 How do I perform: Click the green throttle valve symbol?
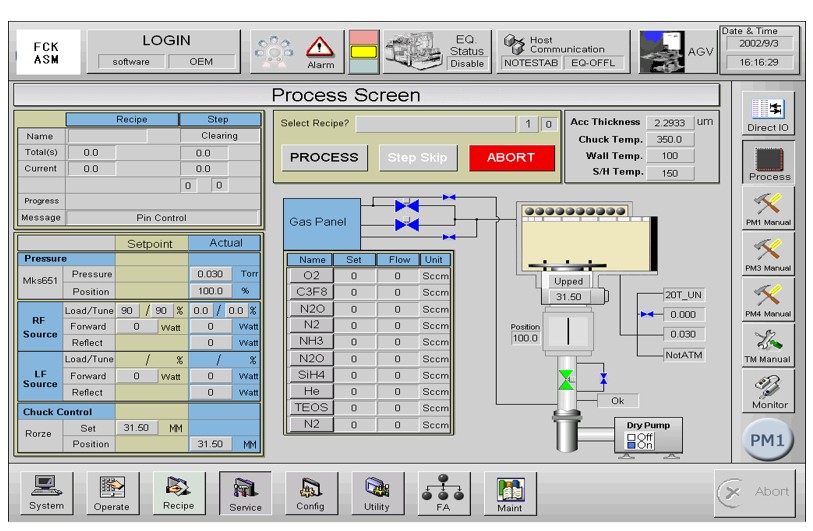pos(567,380)
